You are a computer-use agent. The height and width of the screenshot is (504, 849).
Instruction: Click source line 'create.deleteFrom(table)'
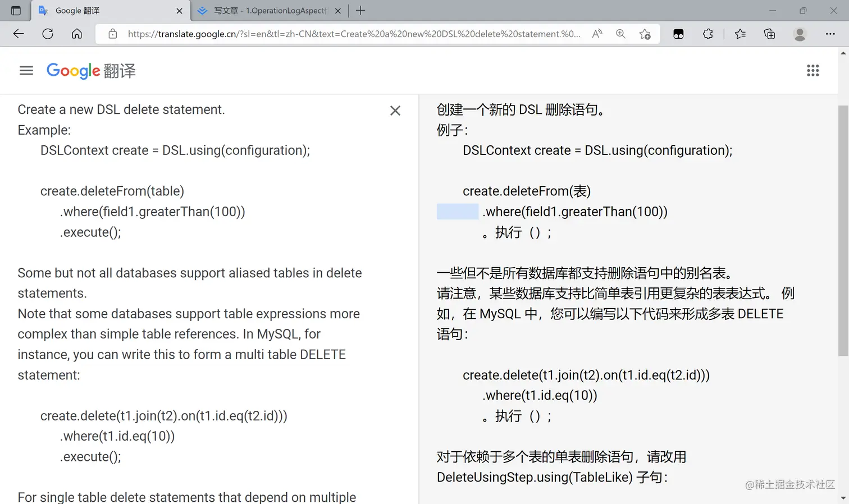point(112,191)
